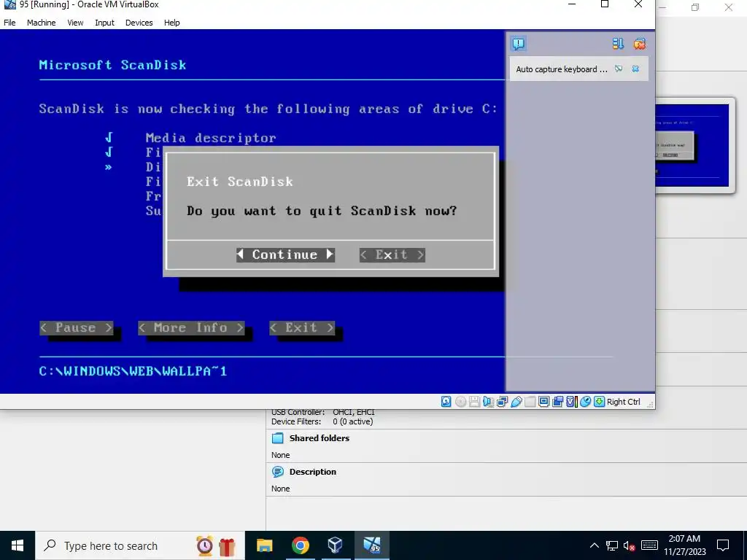Maximize the 95 VM window
The height and width of the screenshot is (560, 747).
point(605,4)
